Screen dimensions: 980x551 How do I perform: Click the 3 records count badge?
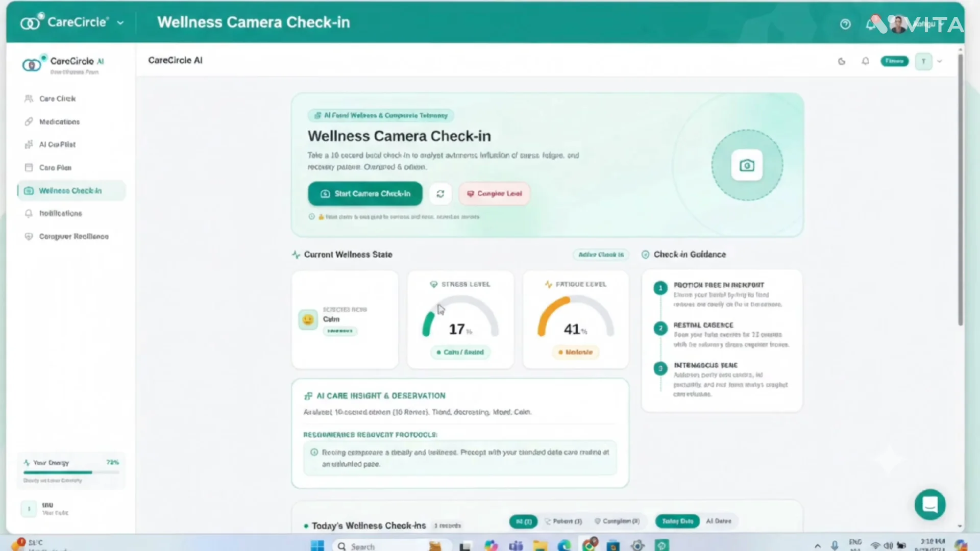pyautogui.click(x=448, y=525)
